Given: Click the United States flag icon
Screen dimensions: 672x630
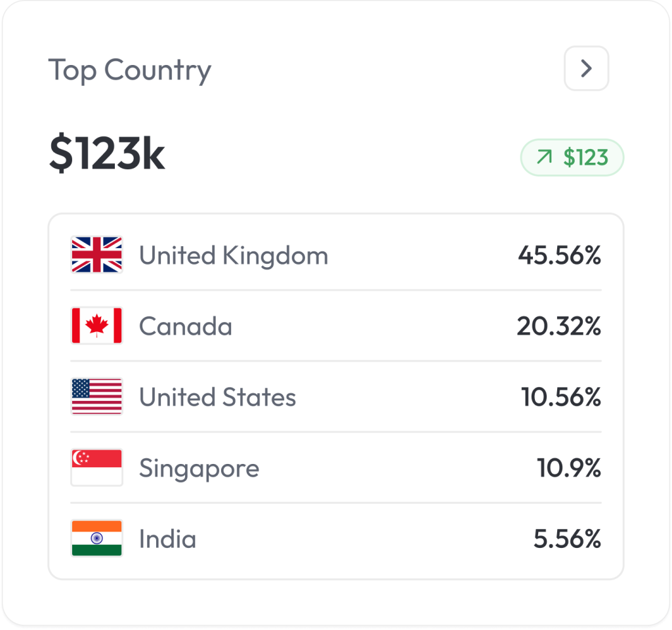Looking at the screenshot, I should 96,397.
